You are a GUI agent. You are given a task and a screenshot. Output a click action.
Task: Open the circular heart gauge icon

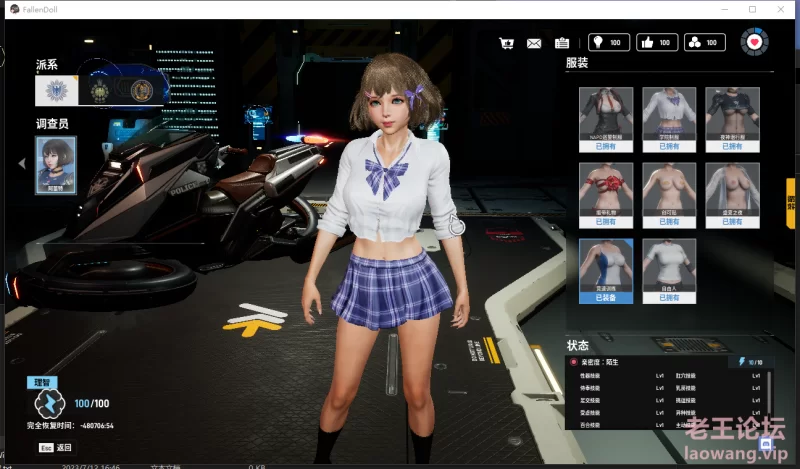[x=755, y=42]
